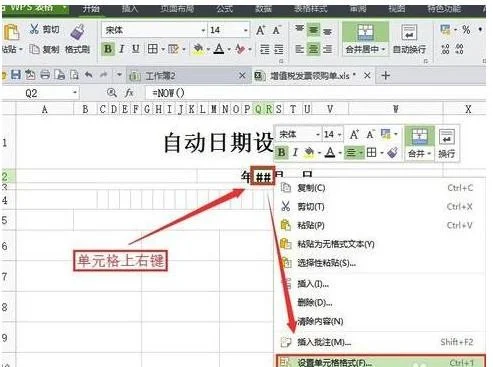
Task: Increase font size with the ribbon A+ icon
Action: coord(260,30)
